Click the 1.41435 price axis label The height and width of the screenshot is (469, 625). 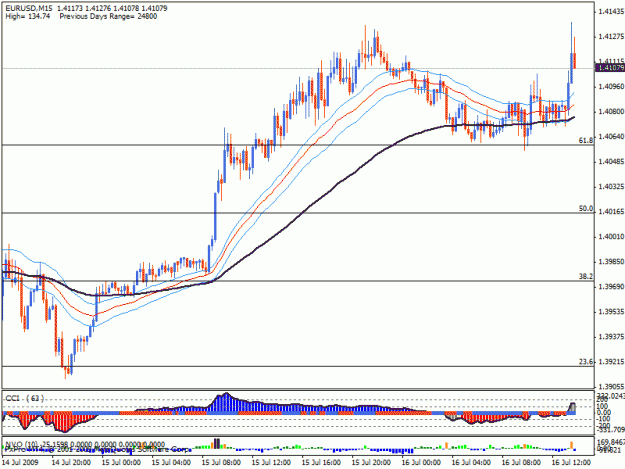611,12
